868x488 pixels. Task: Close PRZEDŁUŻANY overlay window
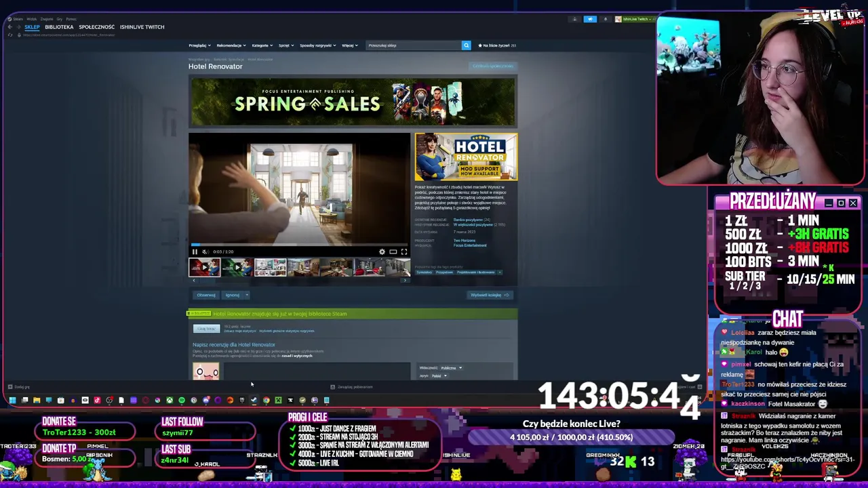pyautogui.click(x=853, y=203)
